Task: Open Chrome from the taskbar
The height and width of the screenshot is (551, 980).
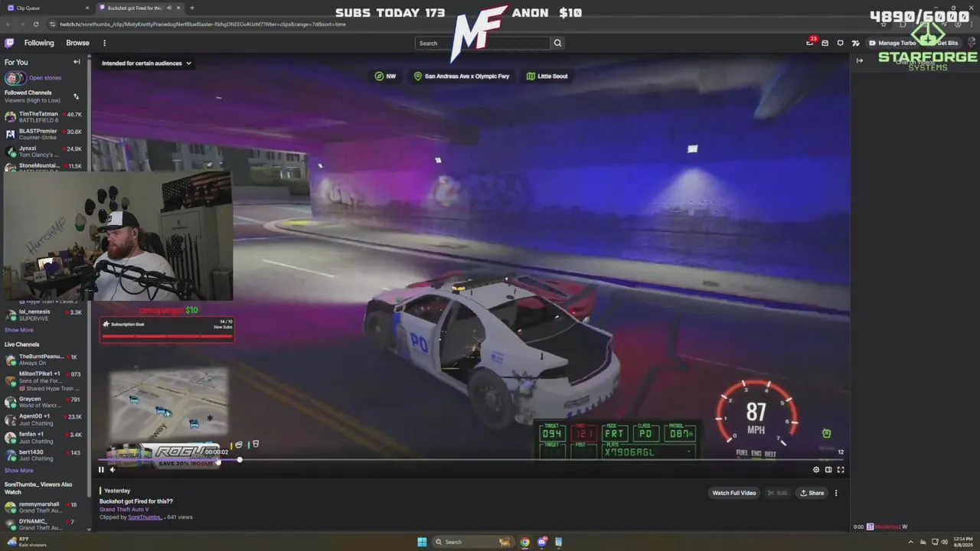Action: 524,542
